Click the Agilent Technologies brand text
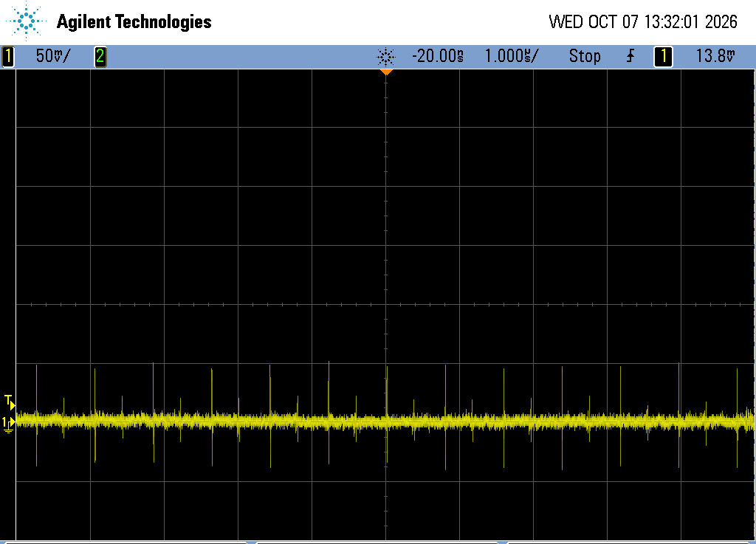This screenshot has width=756, height=544. click(134, 21)
